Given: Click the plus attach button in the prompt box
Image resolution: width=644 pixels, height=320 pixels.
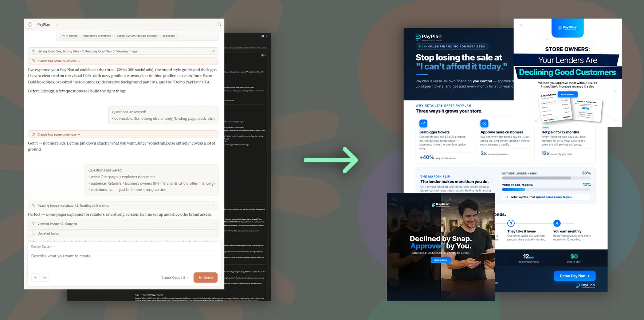Looking at the screenshot, I should [35, 278].
